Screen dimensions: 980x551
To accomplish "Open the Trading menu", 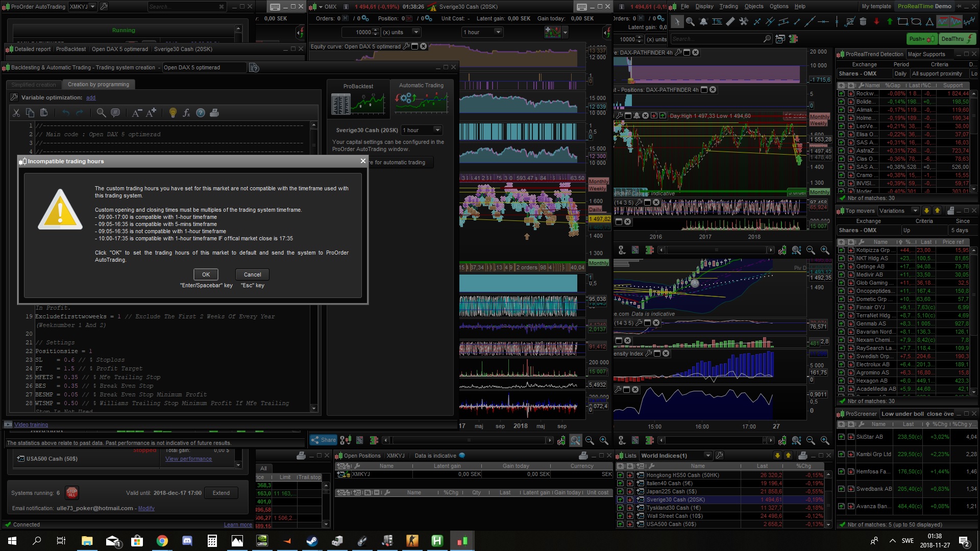I will [x=728, y=6].
